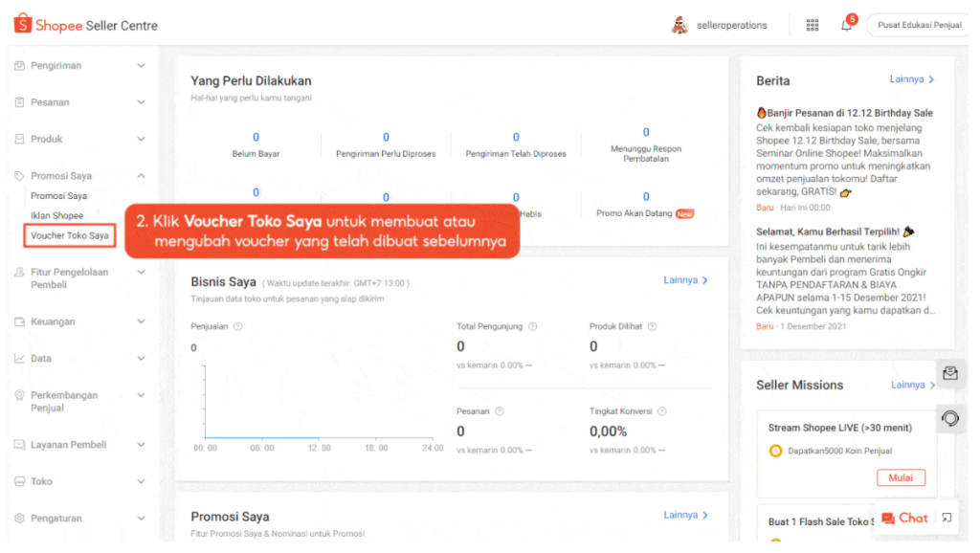Click the Produk sidebar icon
This screenshot has width=980, height=553.
19,140
